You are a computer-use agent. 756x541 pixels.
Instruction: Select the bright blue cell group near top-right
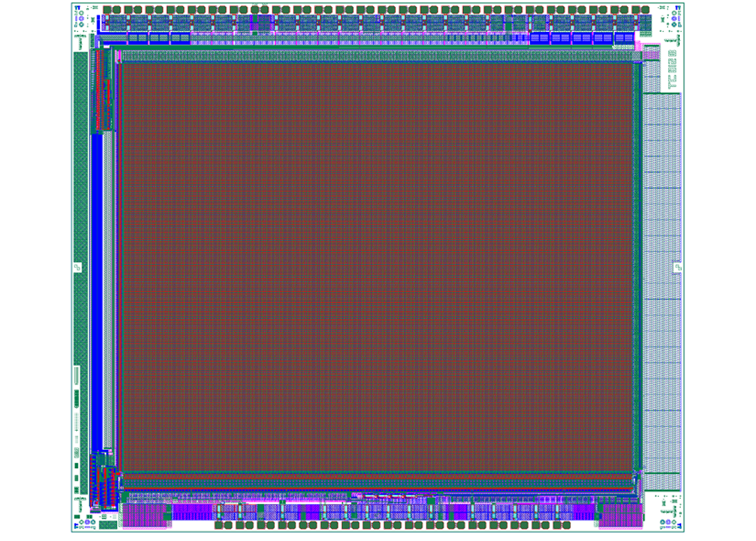(582, 38)
